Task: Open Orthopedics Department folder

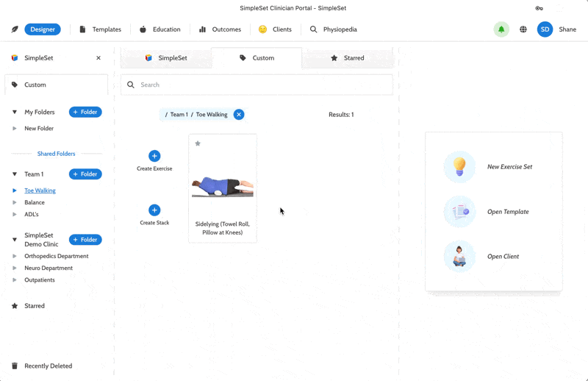Action: coord(57,256)
